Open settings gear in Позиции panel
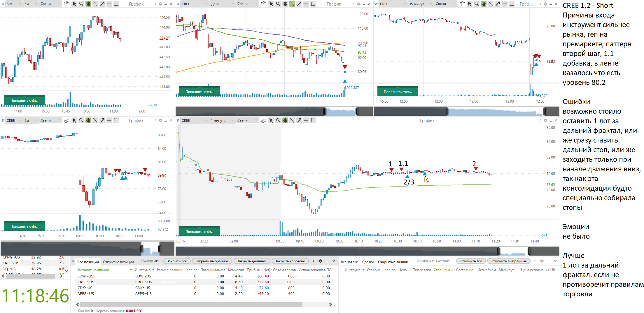Screen dimensions: 644x313 (x=320, y=261)
